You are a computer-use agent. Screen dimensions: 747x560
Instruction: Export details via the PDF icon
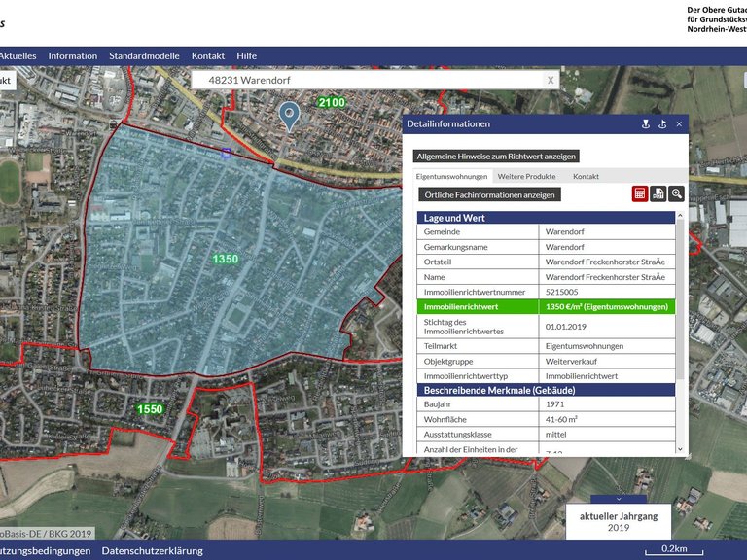pyautogui.click(x=658, y=194)
